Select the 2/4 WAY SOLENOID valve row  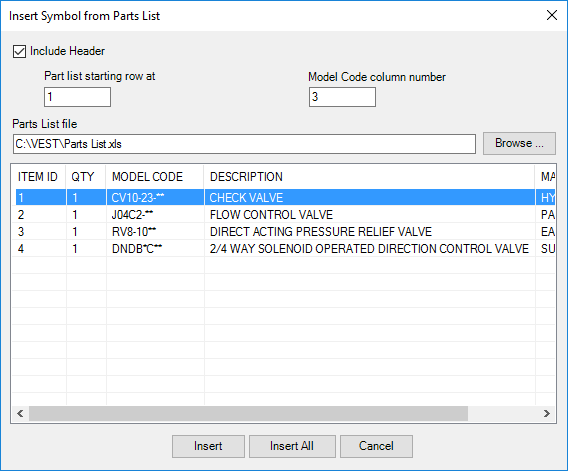[285, 249]
